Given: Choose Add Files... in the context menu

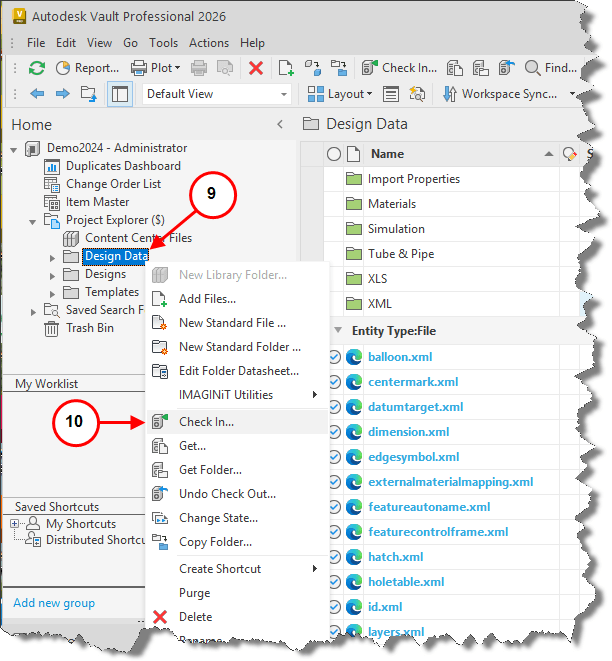Looking at the screenshot, I should coord(237,299).
